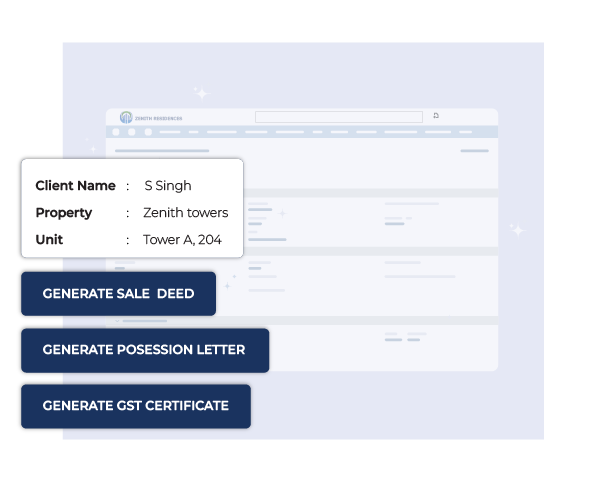This screenshot has width=606, height=483.
Task: Click the first placeholder menu item after the circular icons
Action: click(x=170, y=132)
